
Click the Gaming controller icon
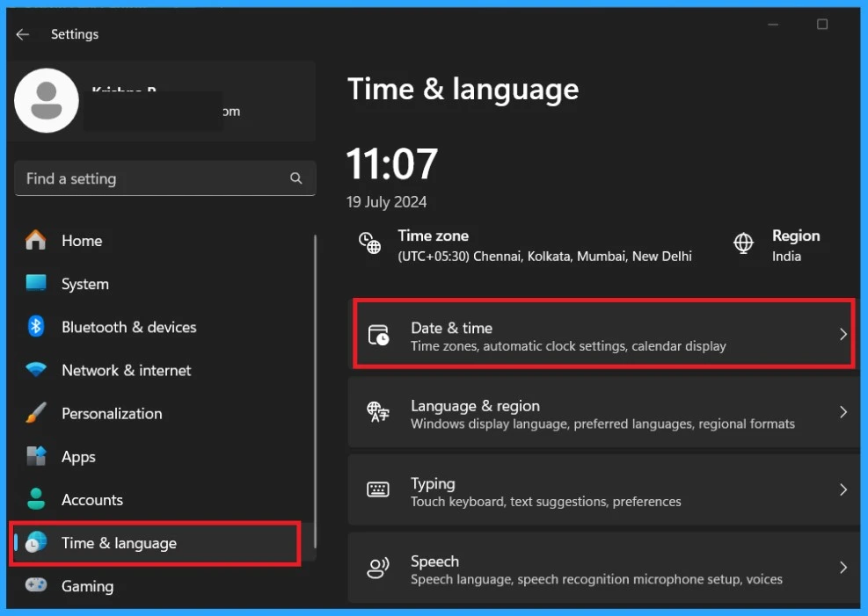[36, 585]
